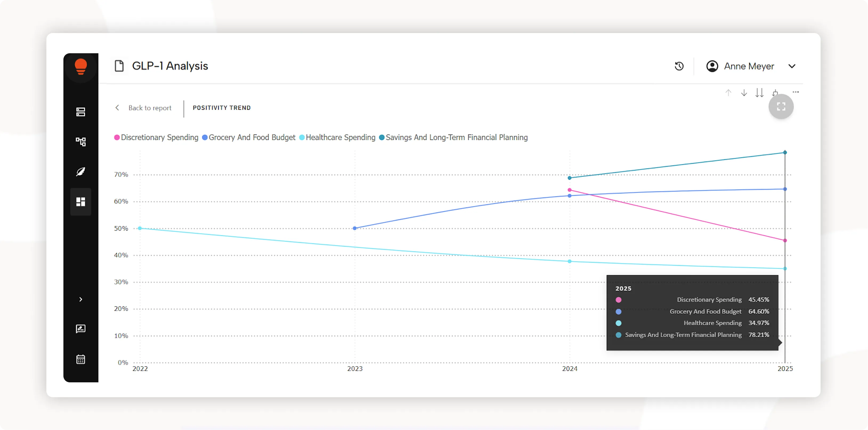The height and width of the screenshot is (430, 868).
Task: Click the 40% y-axis label
Action: 121,255
